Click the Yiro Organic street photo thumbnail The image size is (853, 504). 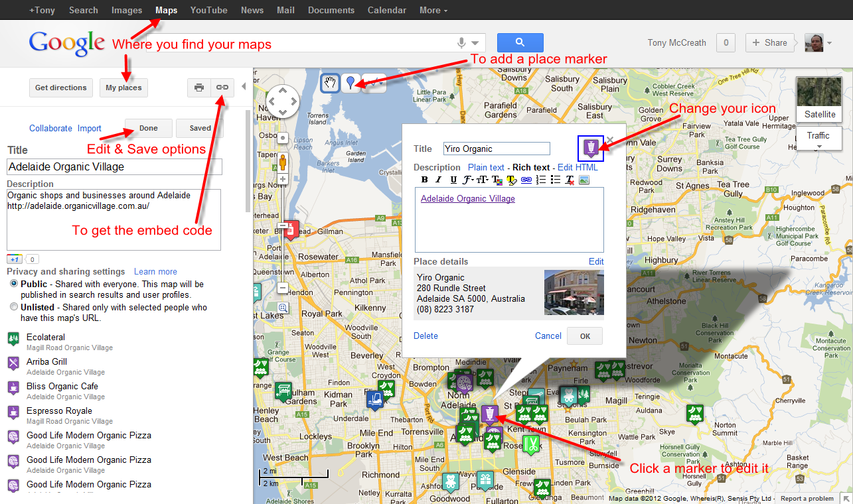574,292
